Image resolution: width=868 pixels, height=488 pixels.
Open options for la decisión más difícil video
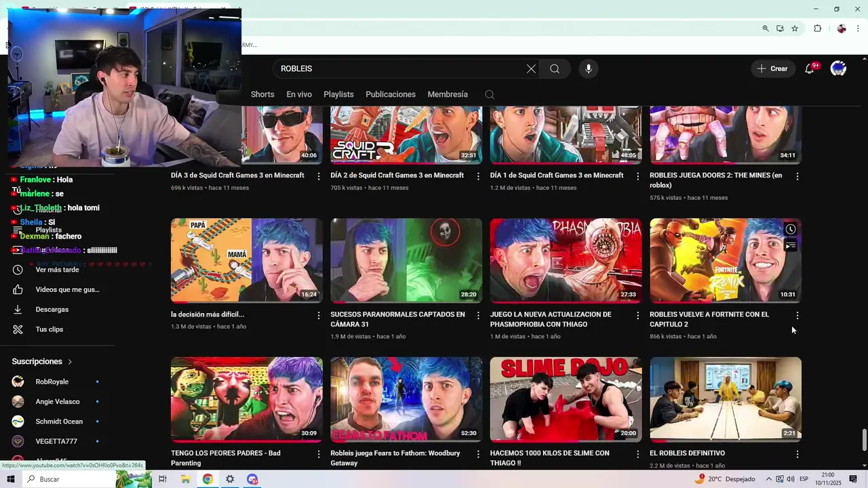[x=319, y=315]
